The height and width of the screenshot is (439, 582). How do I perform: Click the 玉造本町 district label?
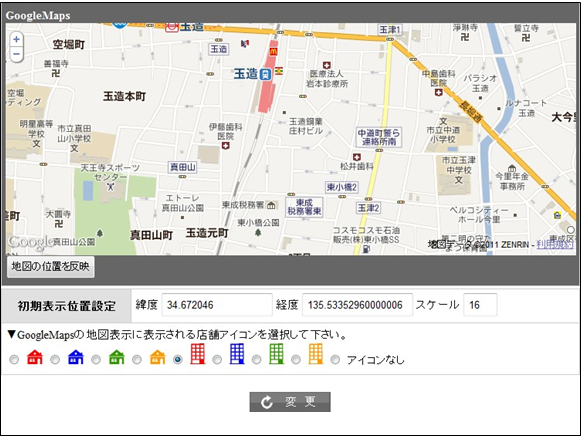pos(124,96)
